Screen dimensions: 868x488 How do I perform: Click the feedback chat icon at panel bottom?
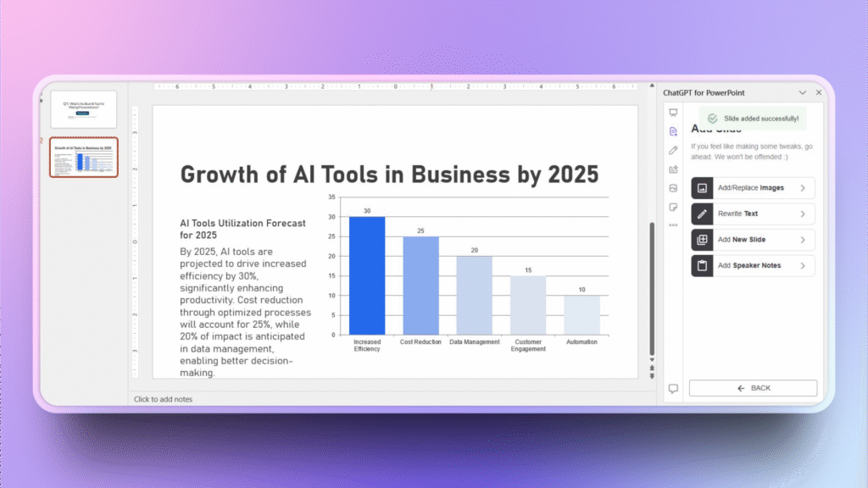pyautogui.click(x=674, y=388)
